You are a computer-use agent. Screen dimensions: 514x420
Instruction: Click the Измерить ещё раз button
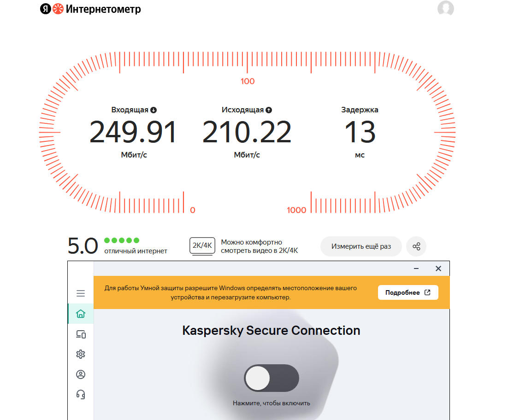click(x=361, y=246)
